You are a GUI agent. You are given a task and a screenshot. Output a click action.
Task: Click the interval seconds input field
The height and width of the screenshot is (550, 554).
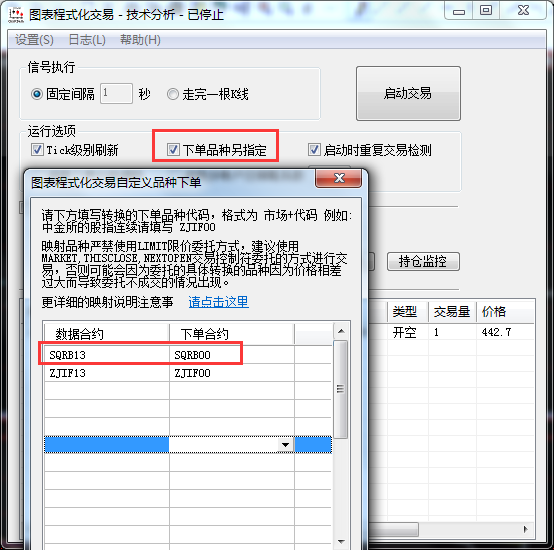click(116, 94)
